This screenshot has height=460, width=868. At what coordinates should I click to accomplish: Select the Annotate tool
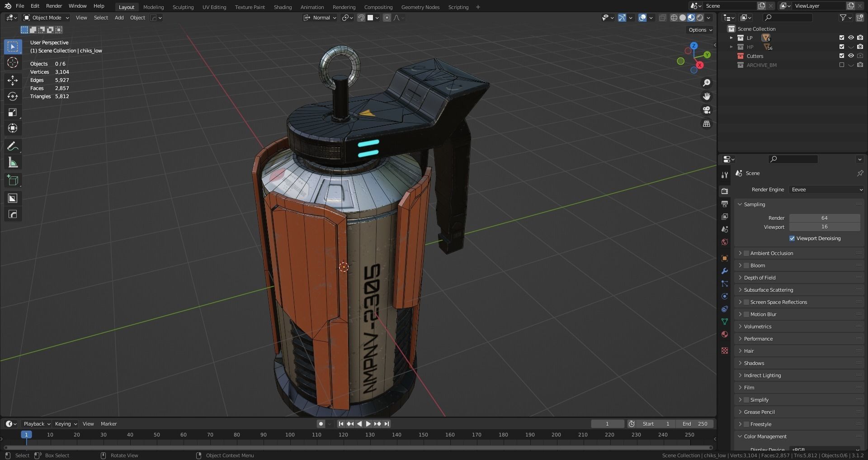pyautogui.click(x=13, y=146)
